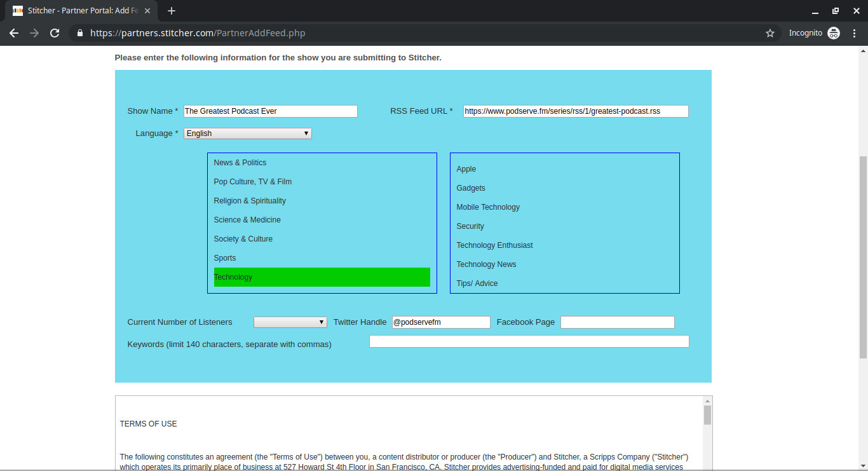This screenshot has width=868, height=471.
Task: Open the Language dropdown
Action: (x=248, y=133)
